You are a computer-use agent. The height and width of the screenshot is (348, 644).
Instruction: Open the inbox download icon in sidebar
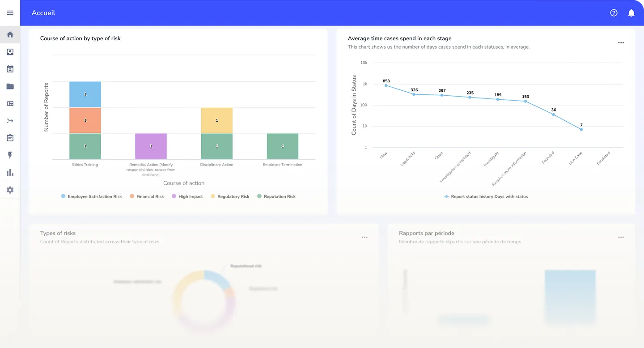pyautogui.click(x=10, y=52)
